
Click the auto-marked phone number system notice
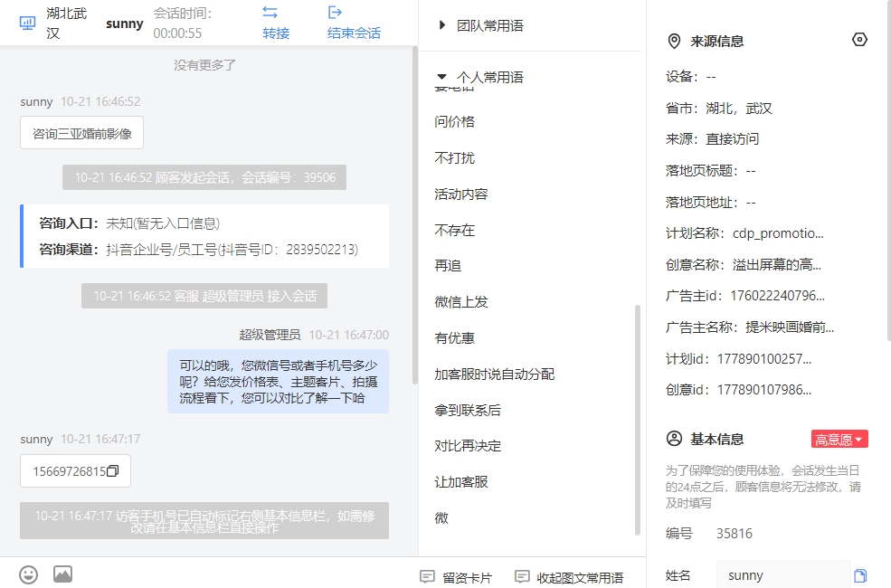(x=204, y=520)
